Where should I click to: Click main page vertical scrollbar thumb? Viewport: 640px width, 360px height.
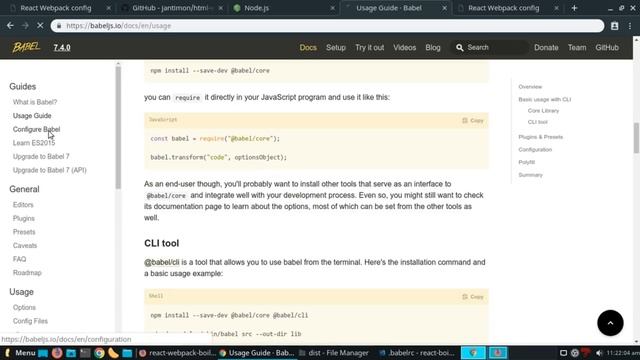pyautogui.click(x=636, y=138)
